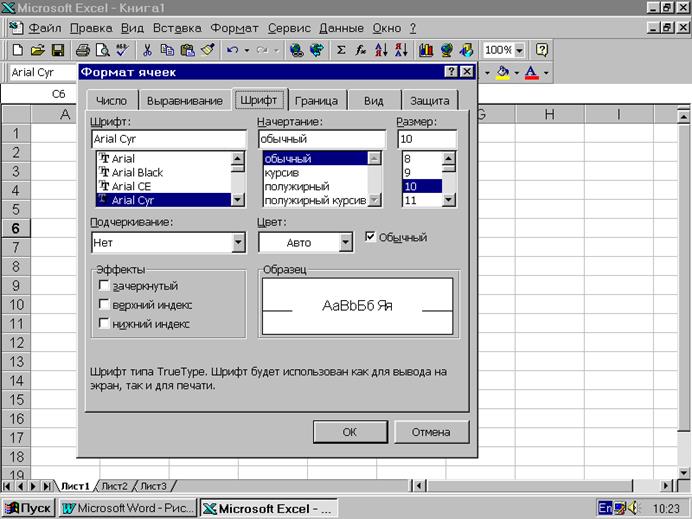Click the Drawing toolbar icon
Viewport: 692px width, 519px height.
466,50
